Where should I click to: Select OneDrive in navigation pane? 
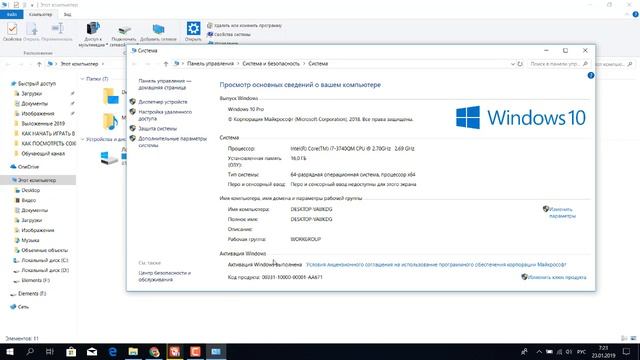[28, 167]
